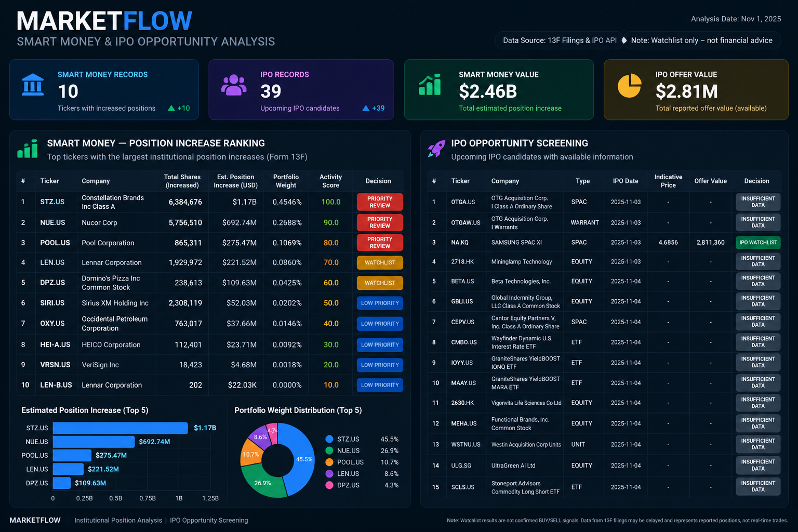Click the '4.6856' indicative price cell
The image size is (798, 532).
point(668,243)
